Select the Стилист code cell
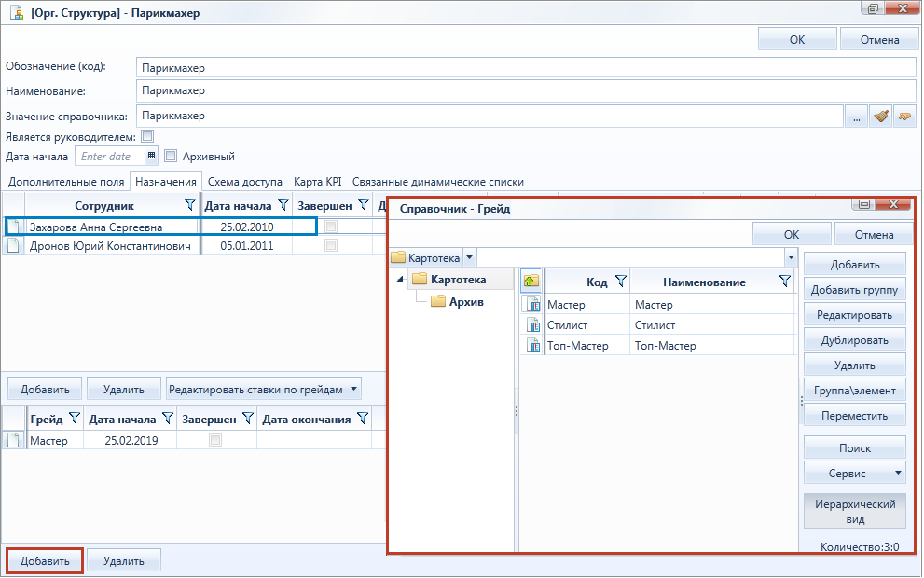Image resolution: width=924 pixels, height=578 pixels. [586, 325]
